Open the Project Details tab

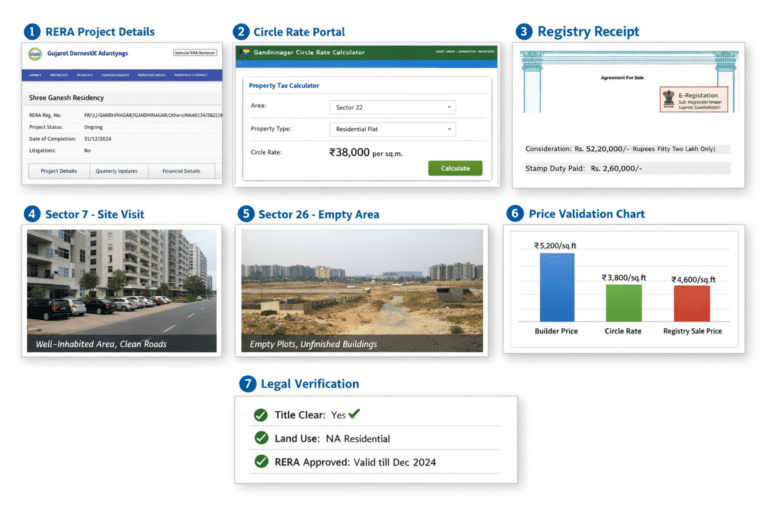click(59, 171)
